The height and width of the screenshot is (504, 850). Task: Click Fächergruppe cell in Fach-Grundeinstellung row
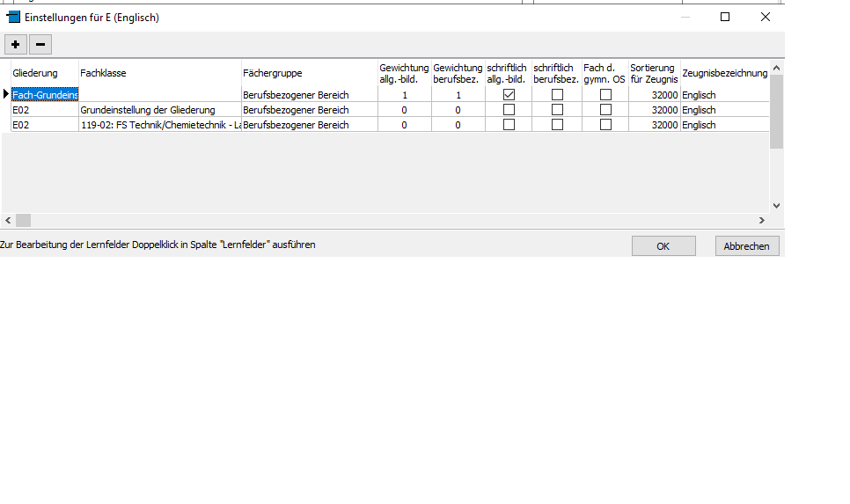point(310,95)
